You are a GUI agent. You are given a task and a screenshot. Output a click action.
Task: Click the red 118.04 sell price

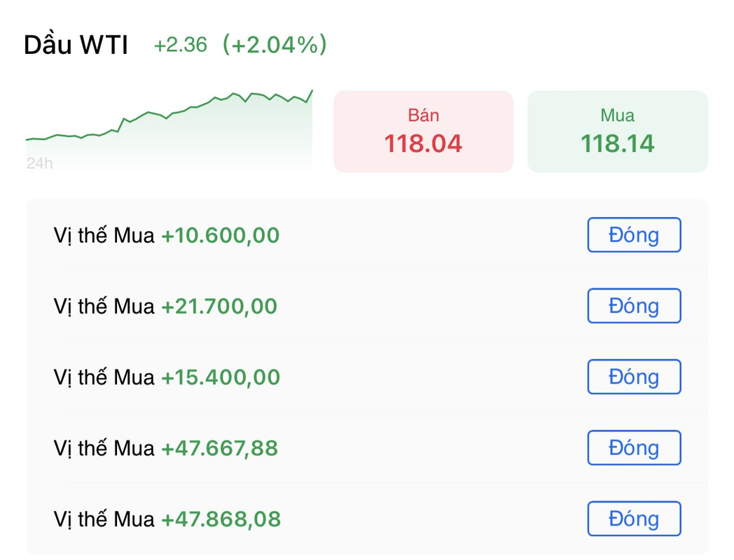[423, 143]
